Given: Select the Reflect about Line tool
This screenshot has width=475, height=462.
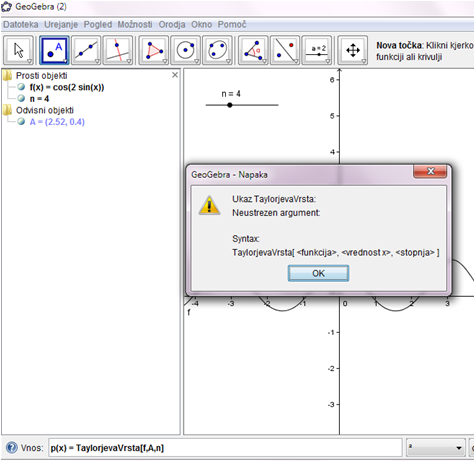Looking at the screenshot, I should coord(285,50).
